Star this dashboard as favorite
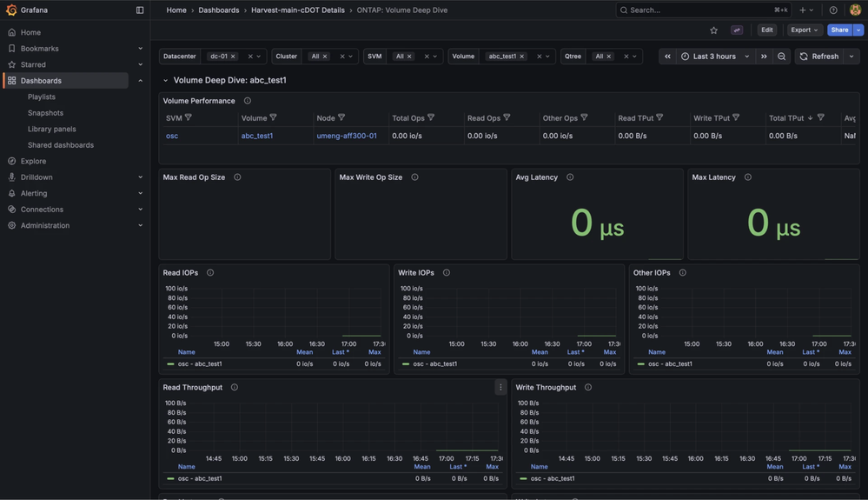The height and width of the screenshot is (500, 868). 713,30
